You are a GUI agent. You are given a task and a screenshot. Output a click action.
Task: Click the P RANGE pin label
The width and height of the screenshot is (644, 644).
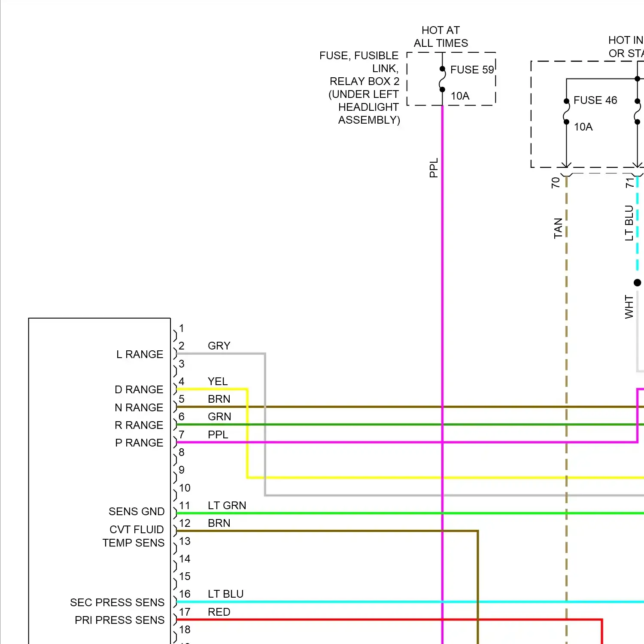click(x=139, y=443)
